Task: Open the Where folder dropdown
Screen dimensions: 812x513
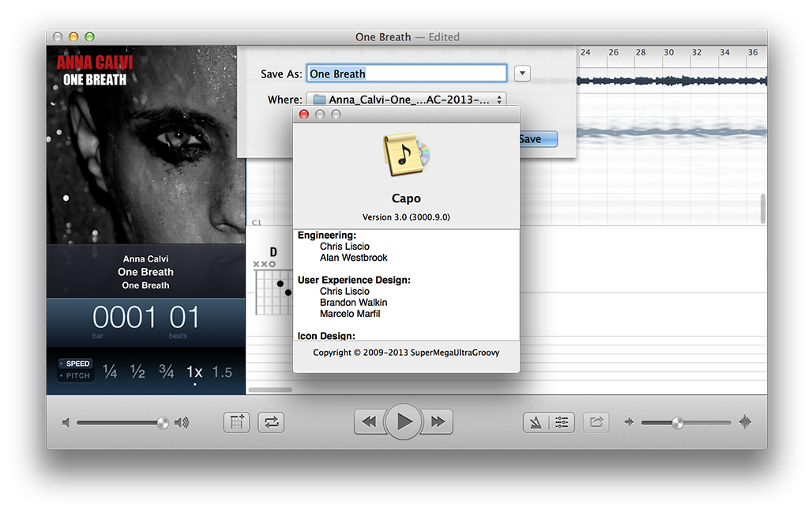Action: click(407, 99)
